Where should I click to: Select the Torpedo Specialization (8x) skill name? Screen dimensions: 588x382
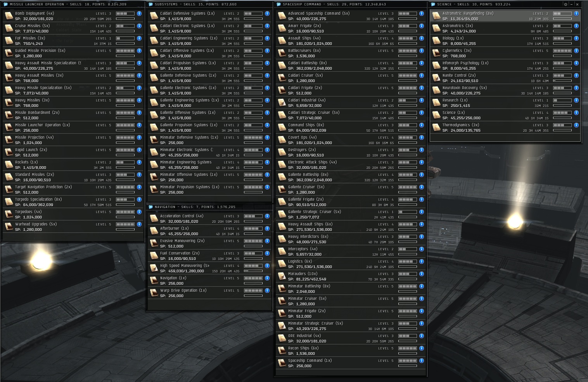[x=38, y=200]
